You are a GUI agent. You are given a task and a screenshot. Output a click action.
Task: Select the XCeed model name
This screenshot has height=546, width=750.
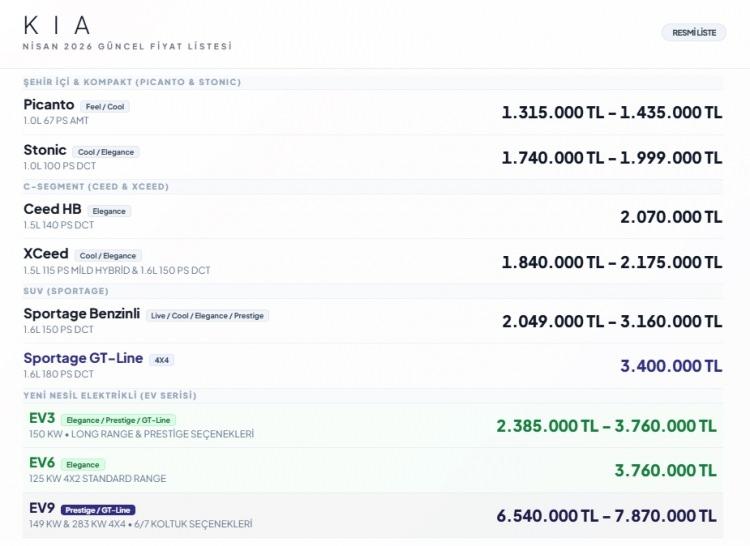pyautogui.click(x=46, y=254)
